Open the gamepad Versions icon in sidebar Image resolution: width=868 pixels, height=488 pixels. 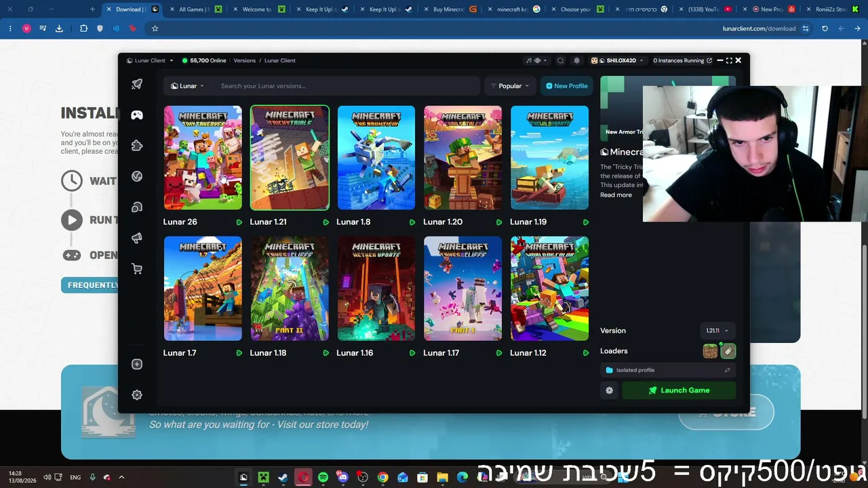click(137, 115)
